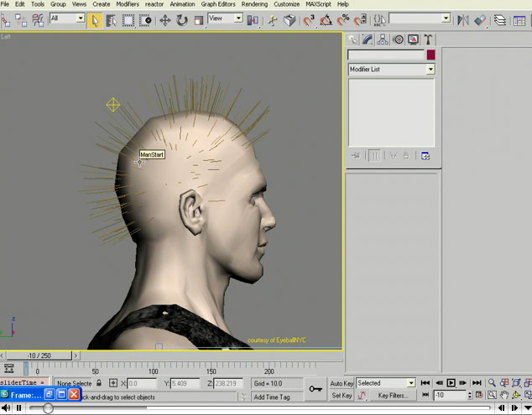The height and width of the screenshot is (415, 532).
Task: Open the Graph Editors menu
Action: [218, 4]
